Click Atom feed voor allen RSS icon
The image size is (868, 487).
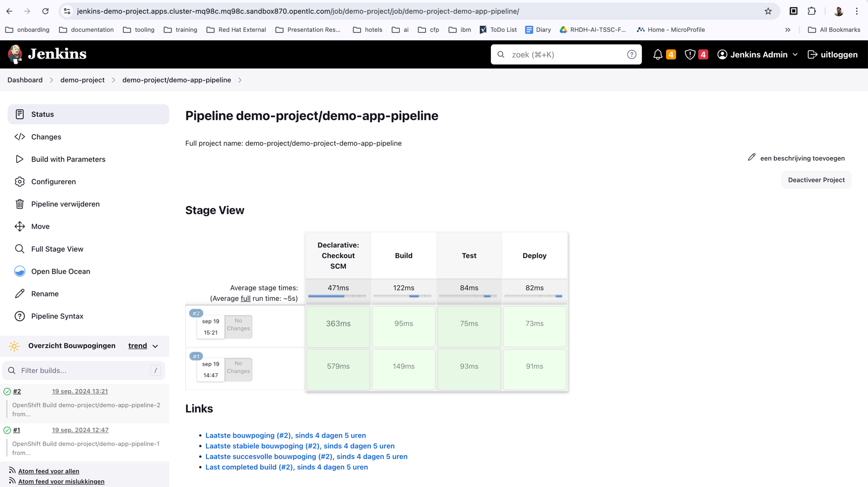[12, 470]
